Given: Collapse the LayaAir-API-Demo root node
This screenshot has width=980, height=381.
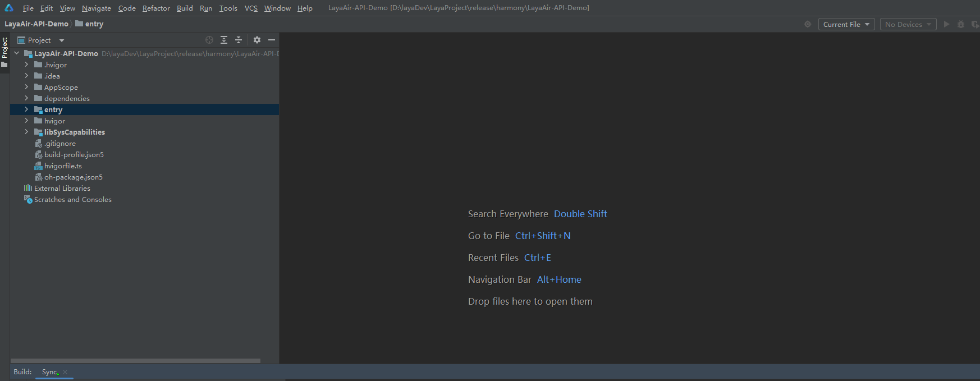Looking at the screenshot, I should point(16,53).
